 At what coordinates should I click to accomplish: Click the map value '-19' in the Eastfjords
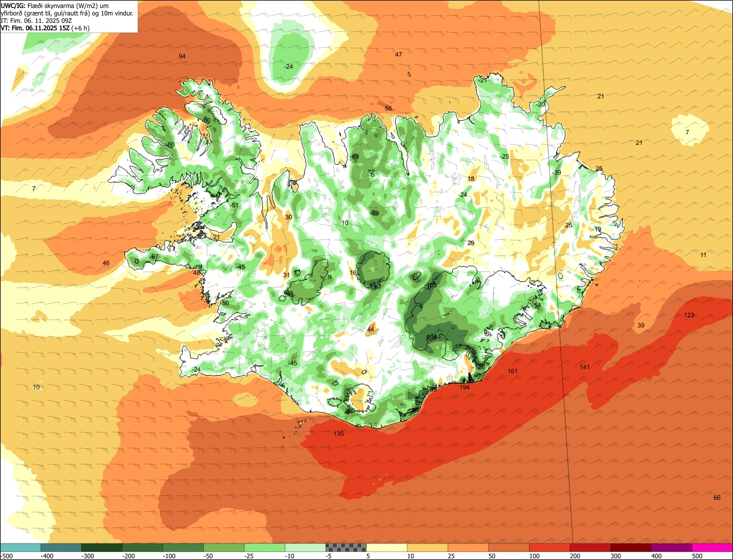point(597,229)
